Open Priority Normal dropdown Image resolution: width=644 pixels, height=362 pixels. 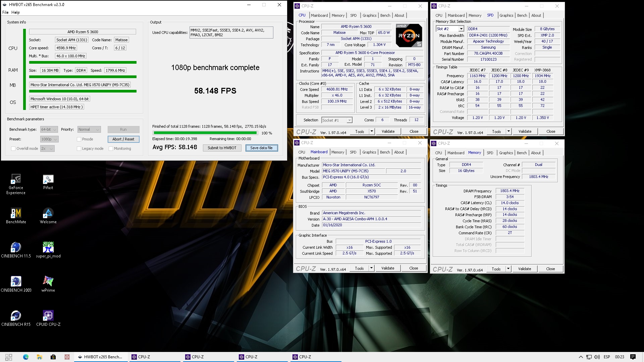click(89, 129)
